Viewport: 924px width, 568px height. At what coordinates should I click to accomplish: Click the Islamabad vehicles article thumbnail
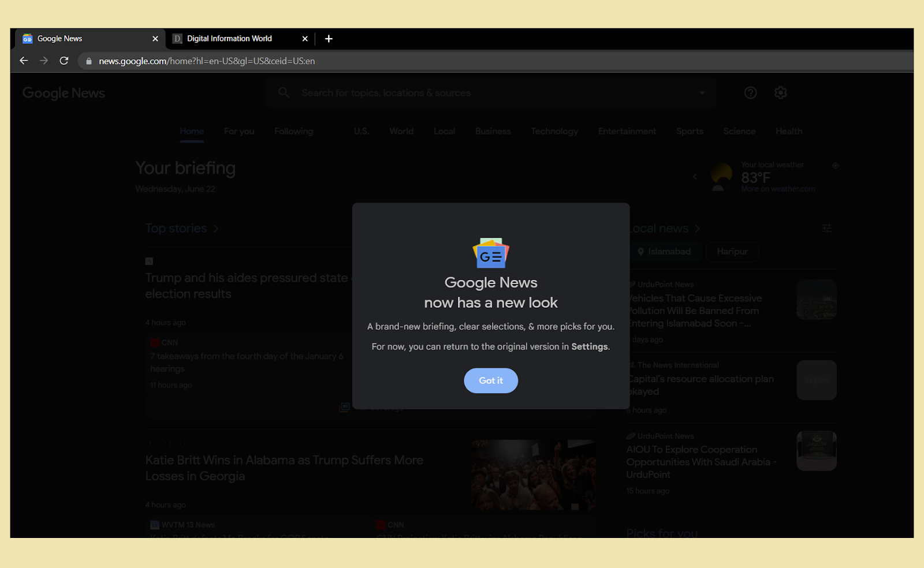(817, 300)
